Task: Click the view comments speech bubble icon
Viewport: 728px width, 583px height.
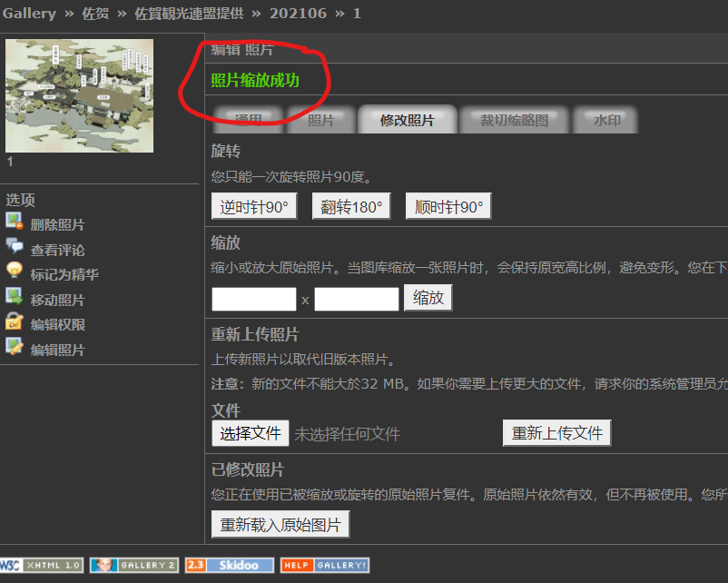Action: point(14,246)
